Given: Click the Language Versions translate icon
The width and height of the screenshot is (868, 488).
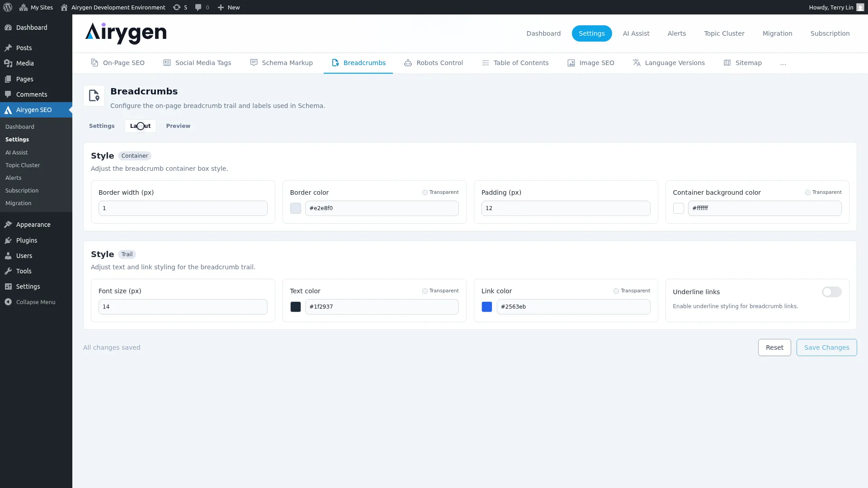Looking at the screenshot, I should 637,63.
